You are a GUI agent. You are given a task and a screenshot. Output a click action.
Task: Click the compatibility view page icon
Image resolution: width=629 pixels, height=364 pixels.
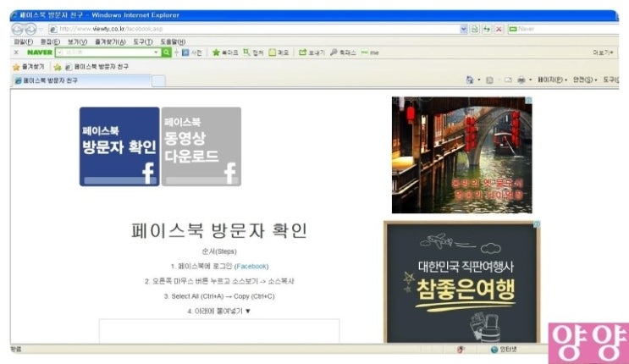(475, 29)
